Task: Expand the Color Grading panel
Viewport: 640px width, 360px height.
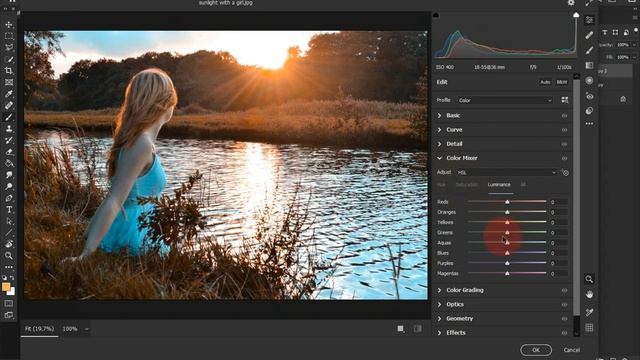Action: pyautogui.click(x=440, y=290)
